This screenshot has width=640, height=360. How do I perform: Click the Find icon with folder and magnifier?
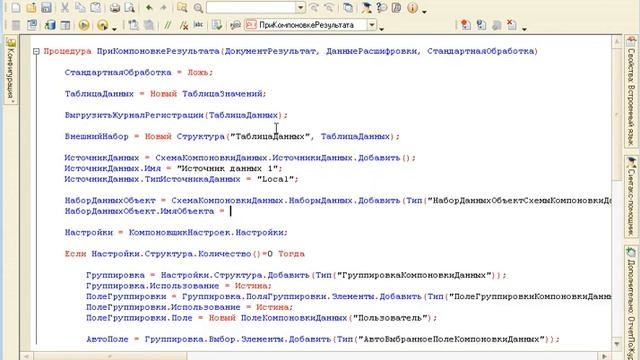[182, 7]
